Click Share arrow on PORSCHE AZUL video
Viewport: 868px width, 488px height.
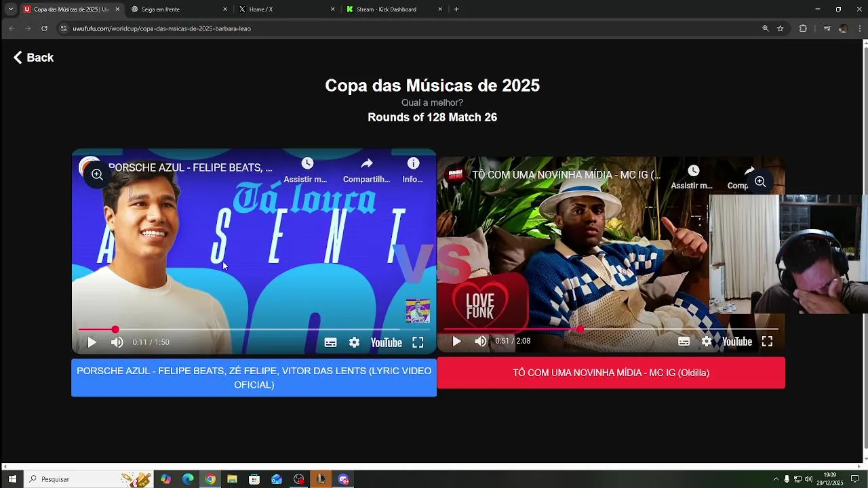click(x=367, y=163)
